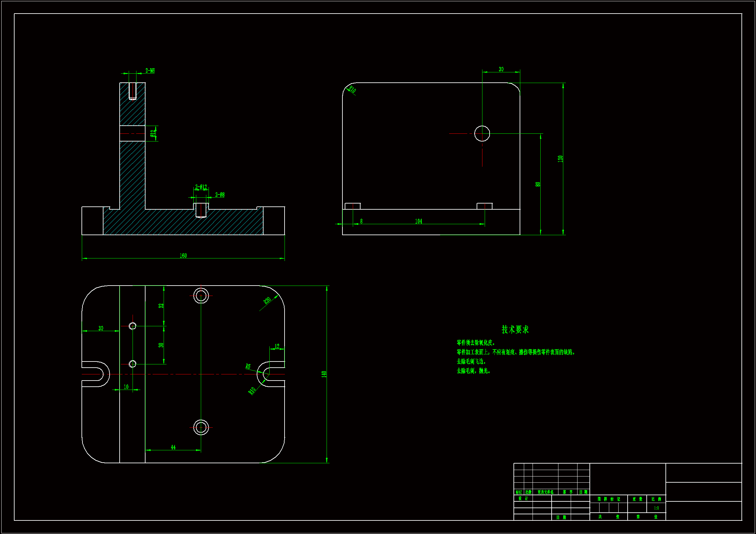
Task: Click the 2-Ø8 hole callout text
Action: click(220, 195)
